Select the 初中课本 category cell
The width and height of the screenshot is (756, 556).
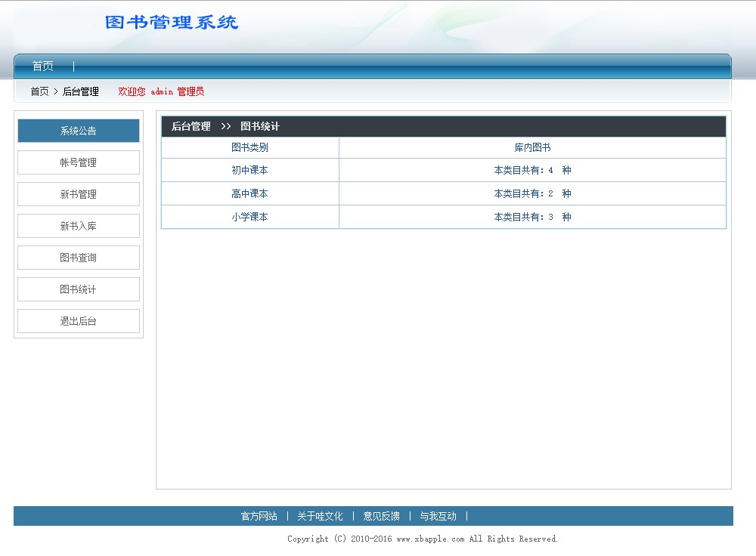(249, 171)
